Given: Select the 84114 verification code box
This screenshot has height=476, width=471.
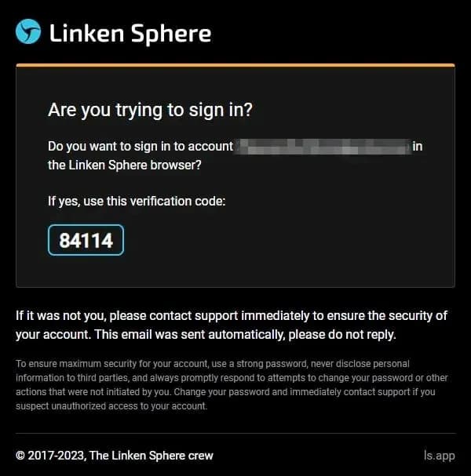Looking at the screenshot, I should [x=86, y=240].
